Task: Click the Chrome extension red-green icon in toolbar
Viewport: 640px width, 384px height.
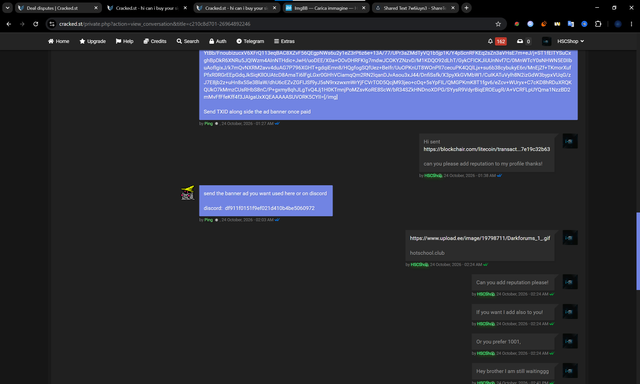Action: pos(517,24)
